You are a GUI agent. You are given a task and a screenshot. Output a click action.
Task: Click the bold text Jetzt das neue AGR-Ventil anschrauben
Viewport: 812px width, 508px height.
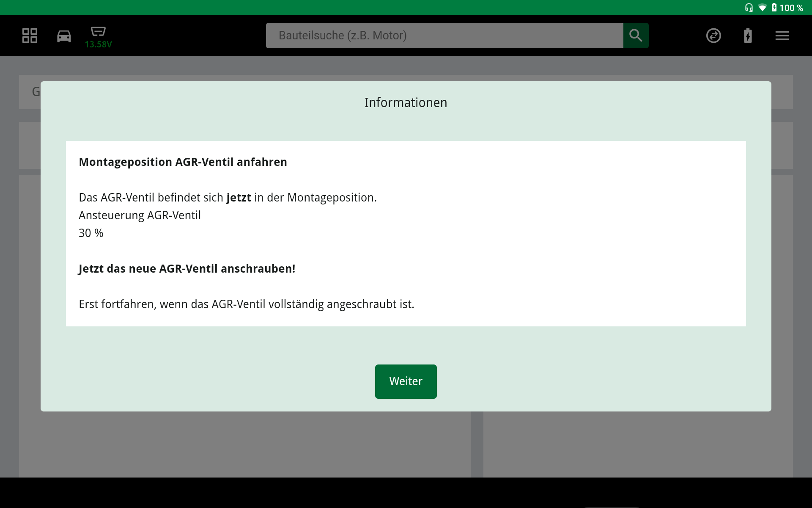coord(187,268)
